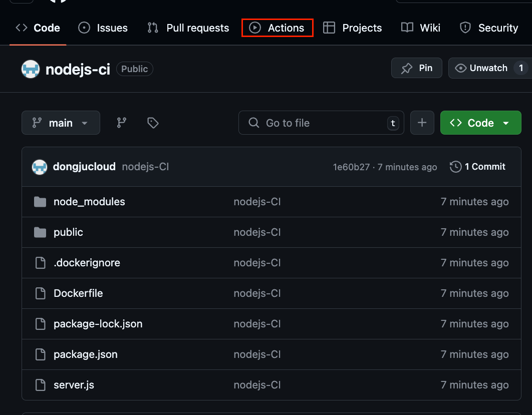Click the file icon beside server.js
This screenshot has width=532, height=415.
pyautogui.click(x=41, y=385)
